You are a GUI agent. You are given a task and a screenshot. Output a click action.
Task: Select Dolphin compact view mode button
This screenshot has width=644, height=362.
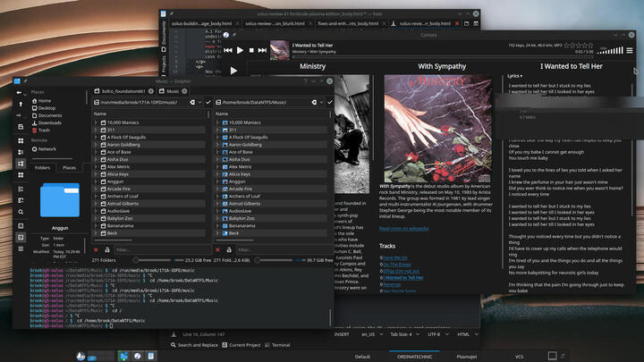tap(21, 152)
